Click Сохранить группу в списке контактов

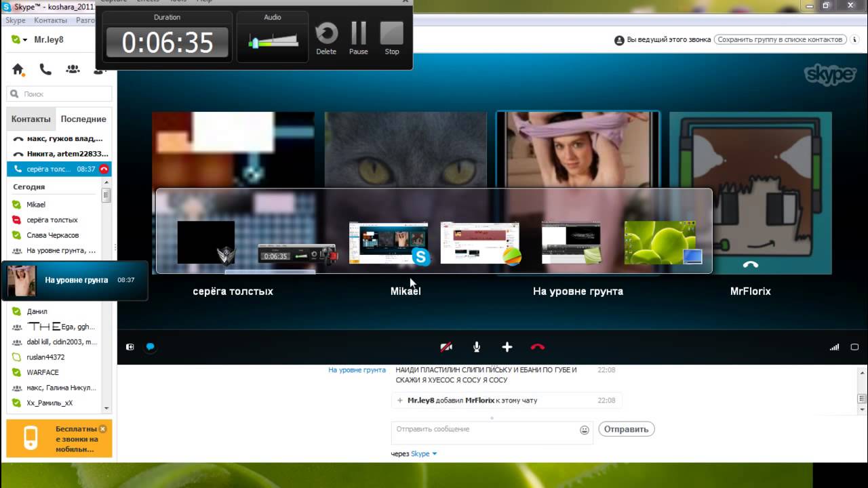(x=781, y=39)
